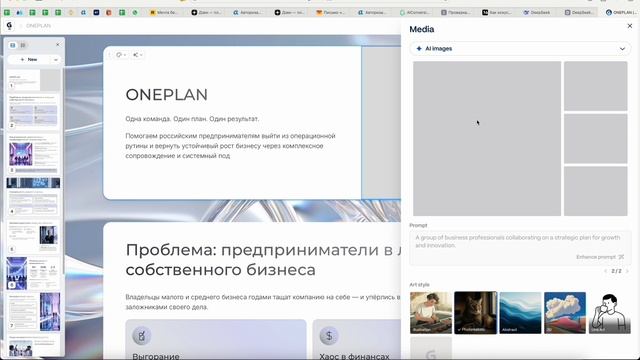Image resolution: width=640 pixels, height=360 pixels.
Task: Open the first pinned green browser tab
Action: [x=7, y=13]
